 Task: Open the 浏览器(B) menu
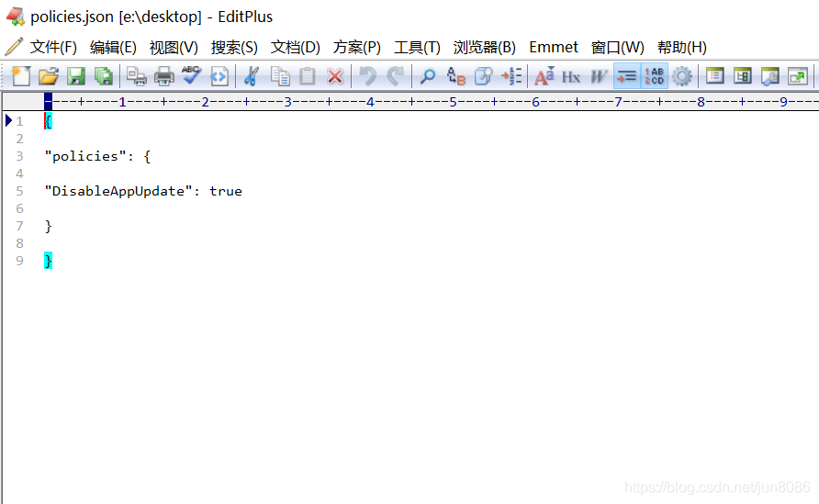484,47
